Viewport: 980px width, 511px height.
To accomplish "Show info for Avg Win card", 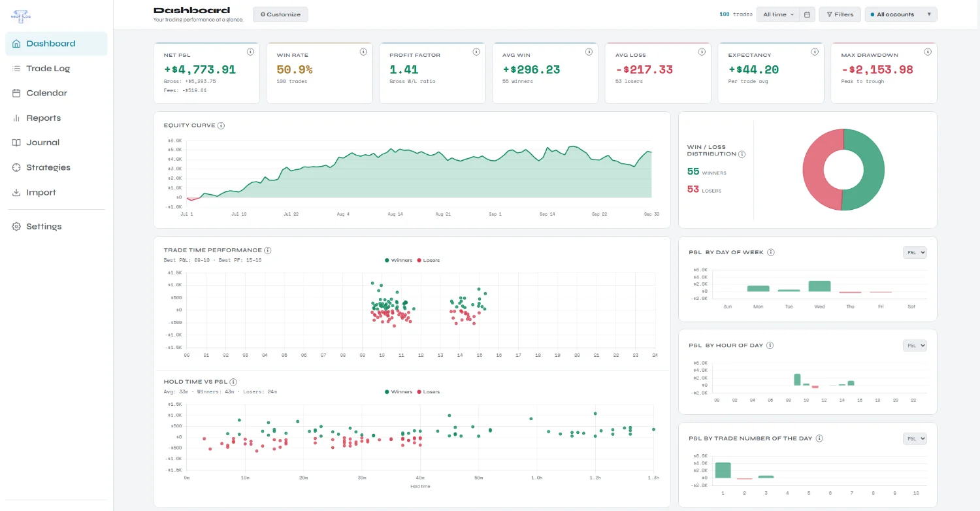I will [x=590, y=52].
